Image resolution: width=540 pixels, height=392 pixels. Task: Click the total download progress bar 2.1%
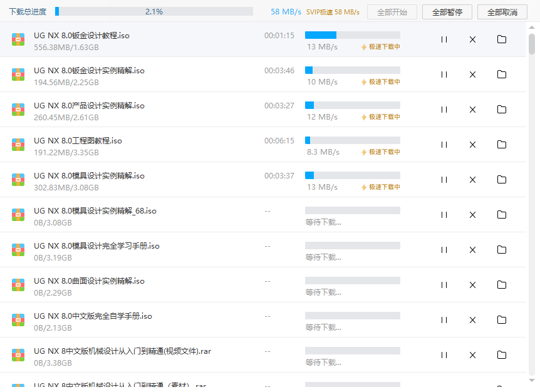(x=154, y=11)
